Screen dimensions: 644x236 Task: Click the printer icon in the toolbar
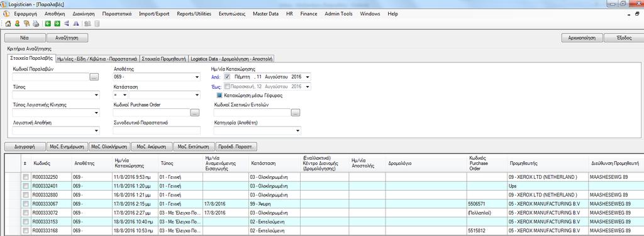[x=36, y=23]
